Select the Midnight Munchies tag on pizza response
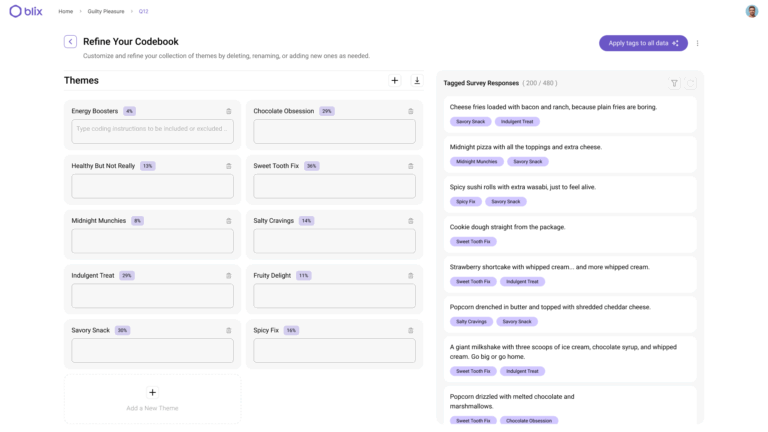768x432 pixels. click(476, 161)
